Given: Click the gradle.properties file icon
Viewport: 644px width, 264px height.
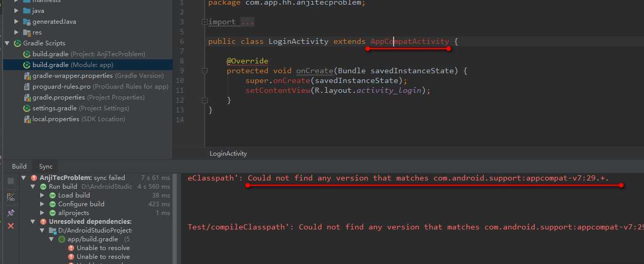Looking at the screenshot, I should tap(27, 97).
